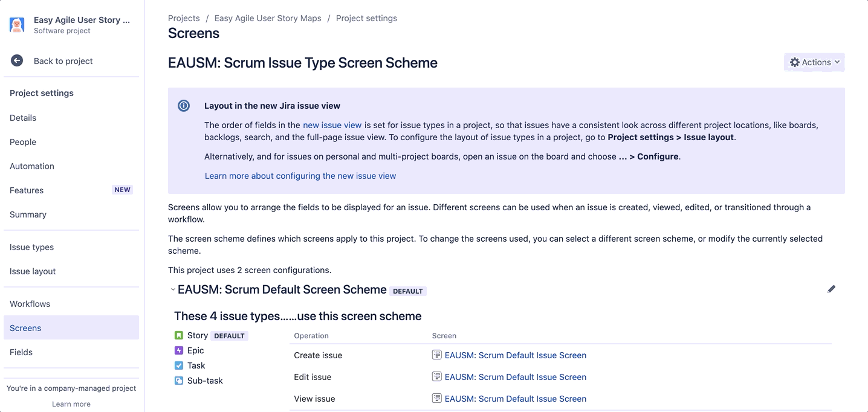Click the blue Task checkbox icon
This screenshot has height=412, width=868.
click(179, 365)
